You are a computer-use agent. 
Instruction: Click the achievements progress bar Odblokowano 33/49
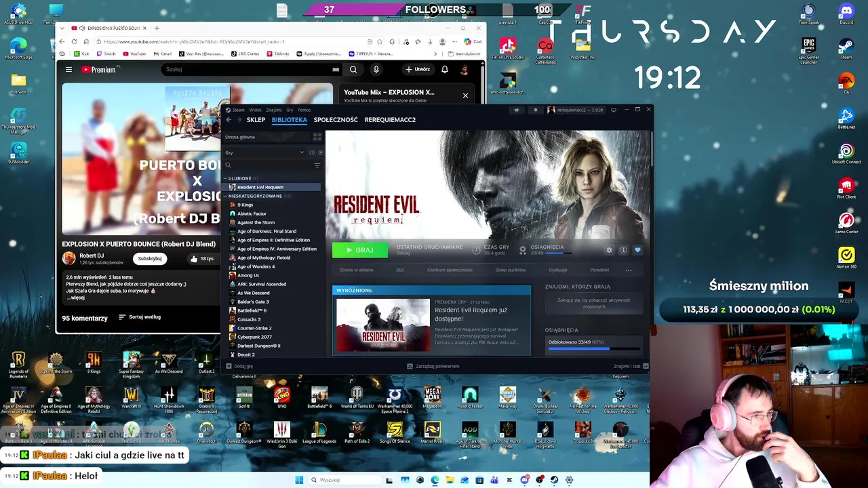(594, 348)
